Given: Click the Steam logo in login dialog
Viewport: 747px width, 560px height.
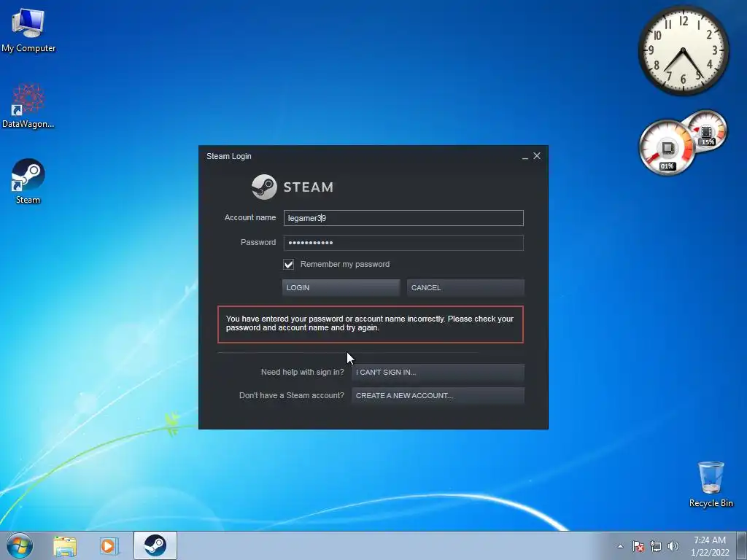Looking at the screenshot, I should pyautogui.click(x=293, y=187).
